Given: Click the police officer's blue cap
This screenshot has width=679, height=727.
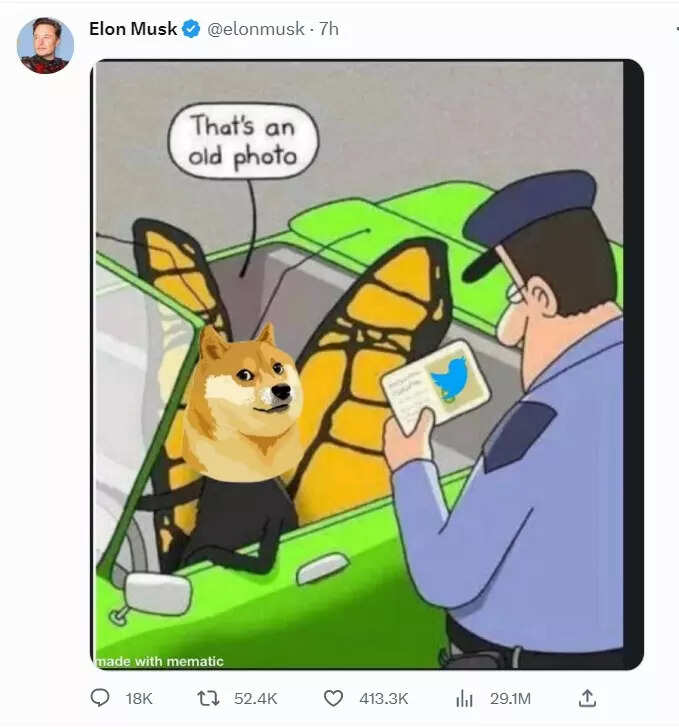Looking at the screenshot, I should (x=529, y=219).
